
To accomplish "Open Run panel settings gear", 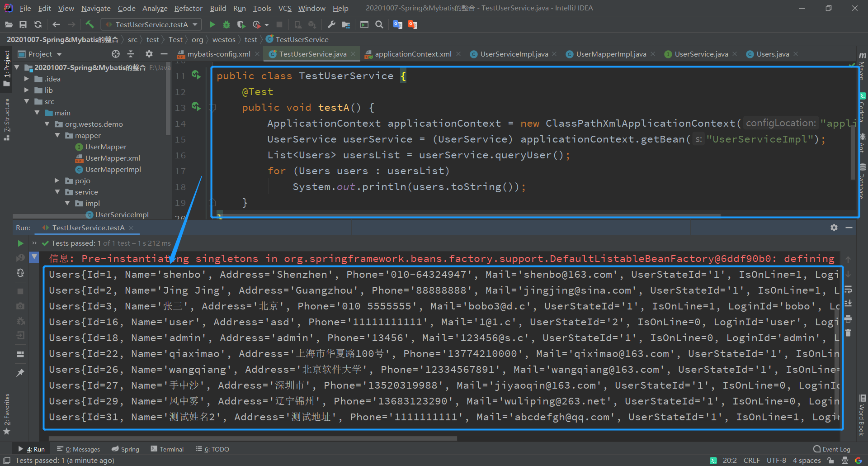I will point(834,228).
